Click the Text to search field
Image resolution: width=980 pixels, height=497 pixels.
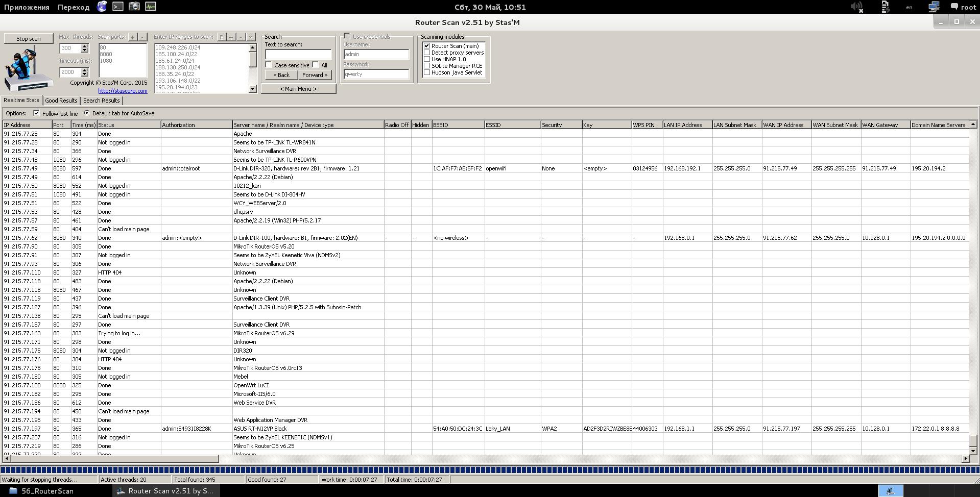pos(298,54)
